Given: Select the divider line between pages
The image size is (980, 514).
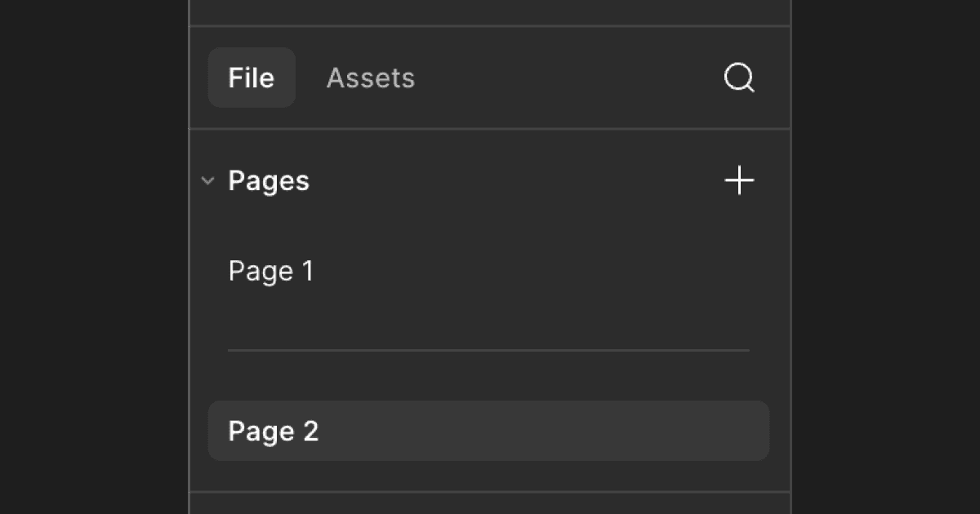Looking at the screenshot, I should click(488, 350).
